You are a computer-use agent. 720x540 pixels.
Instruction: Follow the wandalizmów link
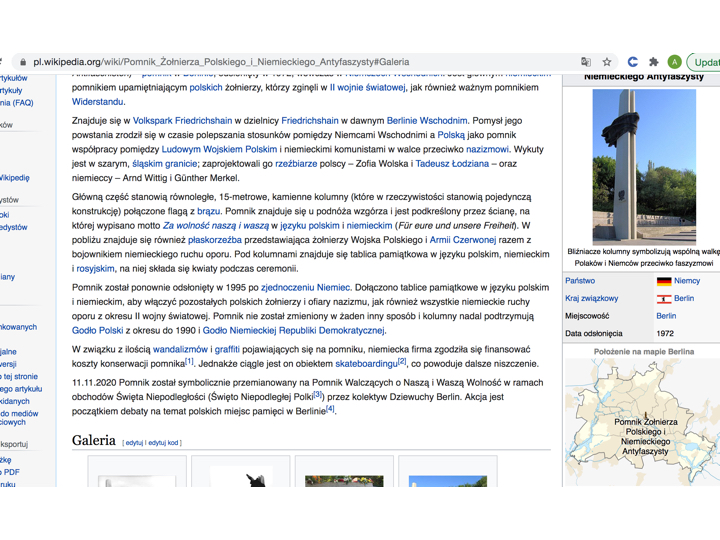180,349
